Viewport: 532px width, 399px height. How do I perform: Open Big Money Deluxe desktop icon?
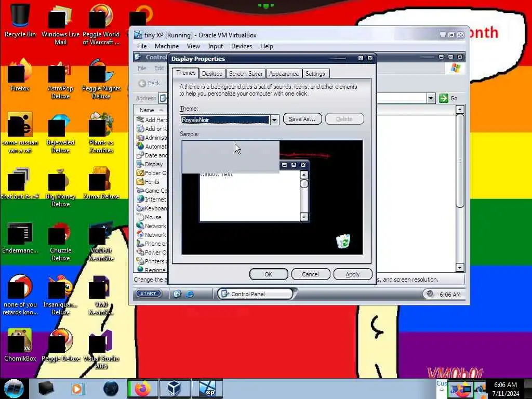(x=60, y=187)
